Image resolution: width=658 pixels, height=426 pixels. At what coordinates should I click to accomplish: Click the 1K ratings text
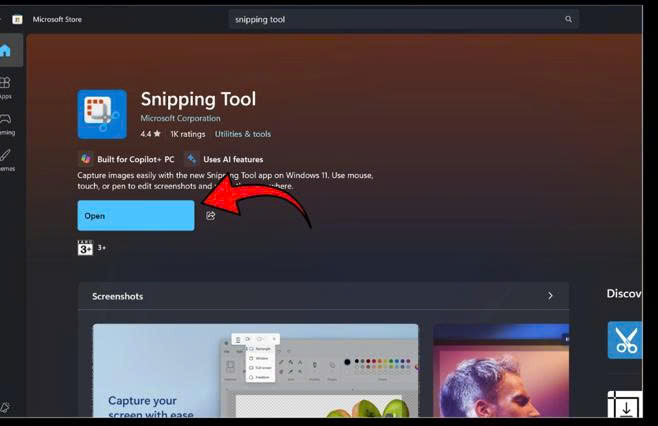[x=188, y=134]
